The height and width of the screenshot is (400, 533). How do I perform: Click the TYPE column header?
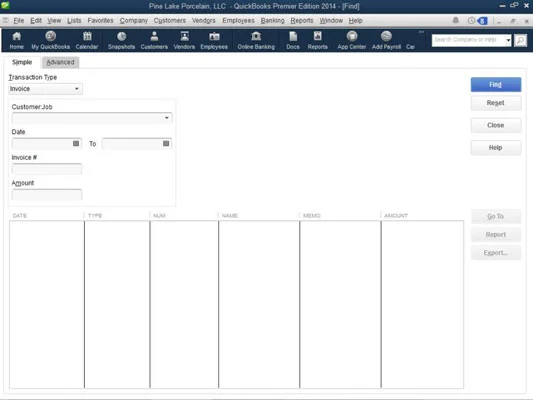pyautogui.click(x=117, y=215)
